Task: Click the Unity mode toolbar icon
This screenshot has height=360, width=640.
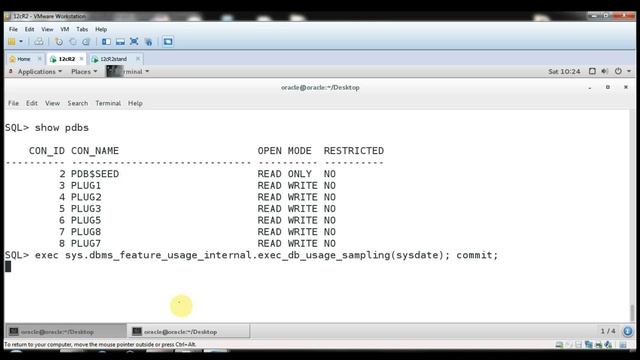Action: [x=148, y=42]
